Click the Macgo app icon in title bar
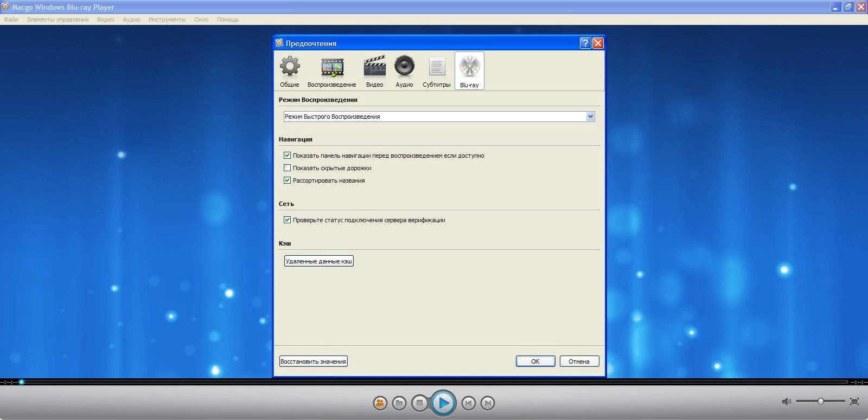Screen dimensions: 868x420 [5, 7]
